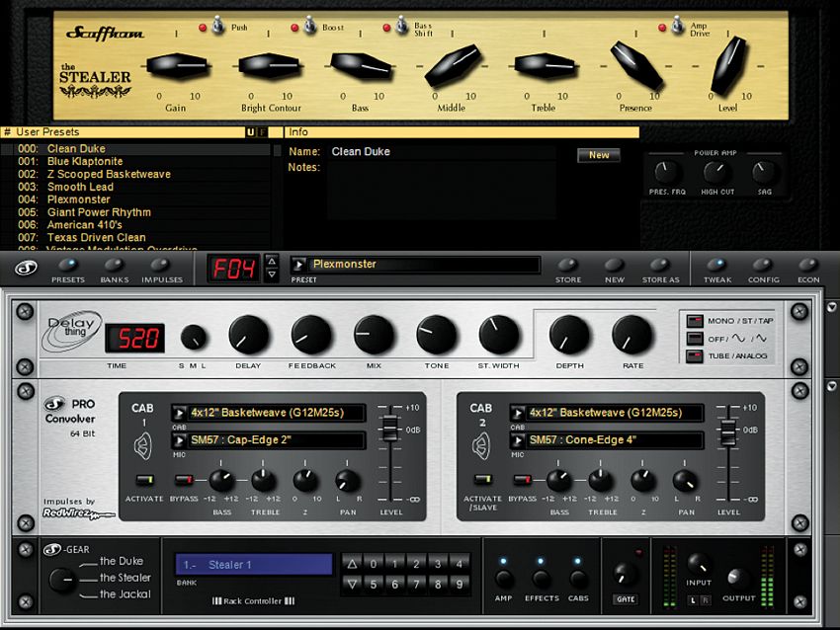Click the delay S M L range knob
The width and height of the screenshot is (840, 630).
[x=194, y=337]
